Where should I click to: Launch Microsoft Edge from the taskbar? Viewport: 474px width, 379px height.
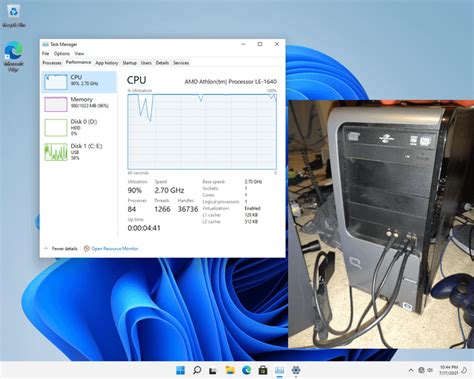(246, 370)
